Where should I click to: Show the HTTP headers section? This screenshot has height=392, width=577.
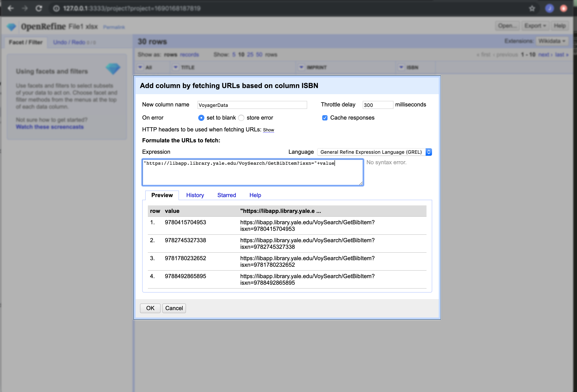coord(268,130)
